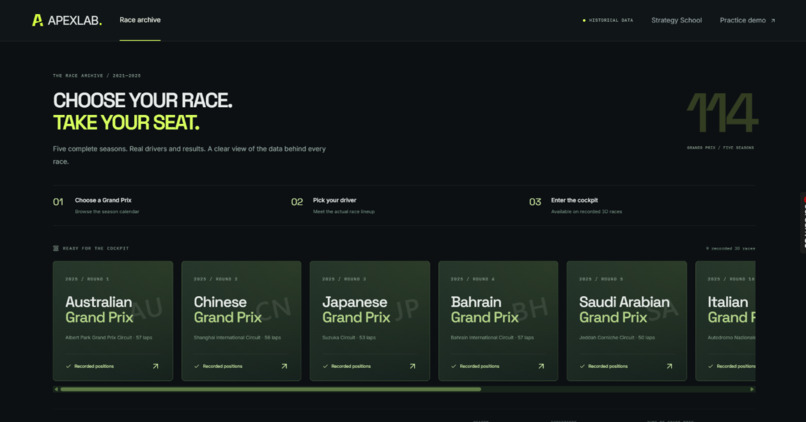Click 'Available on recorded 3D races' subtitle

point(587,212)
